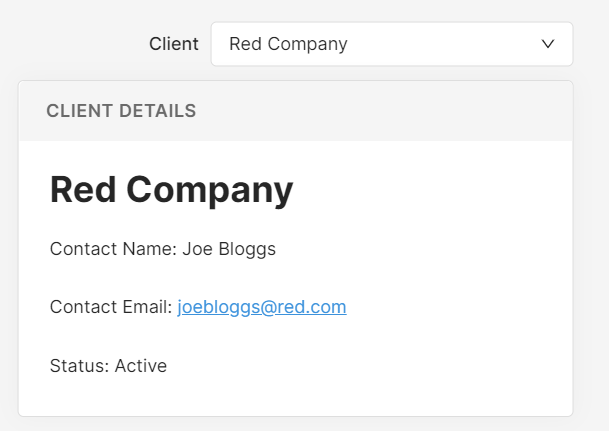Click the Contact Name label text
This screenshot has height=431, width=609.
pos(113,249)
